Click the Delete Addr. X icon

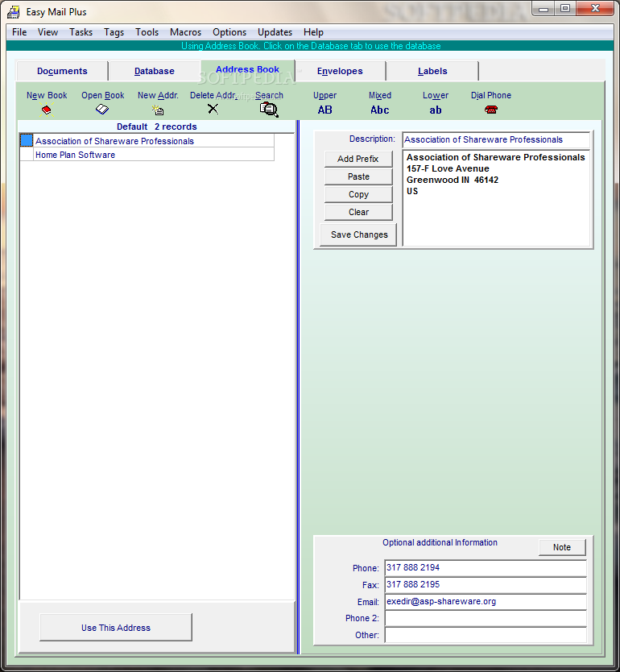(x=213, y=109)
